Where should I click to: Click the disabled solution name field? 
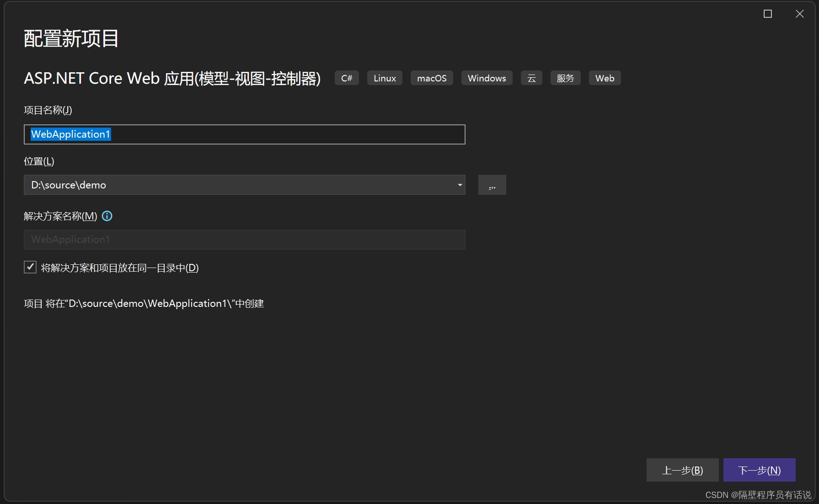click(x=245, y=240)
